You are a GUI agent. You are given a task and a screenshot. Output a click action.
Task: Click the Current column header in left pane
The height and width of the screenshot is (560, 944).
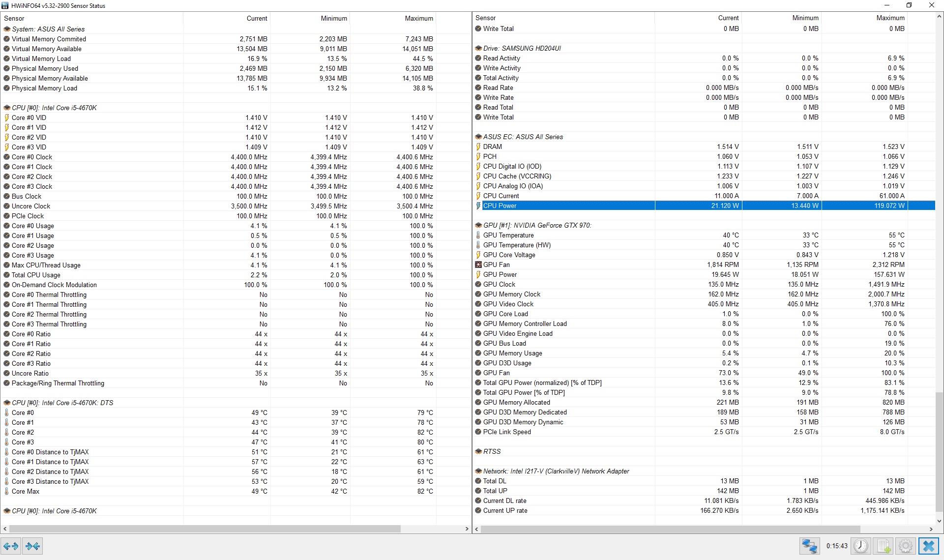point(227,18)
